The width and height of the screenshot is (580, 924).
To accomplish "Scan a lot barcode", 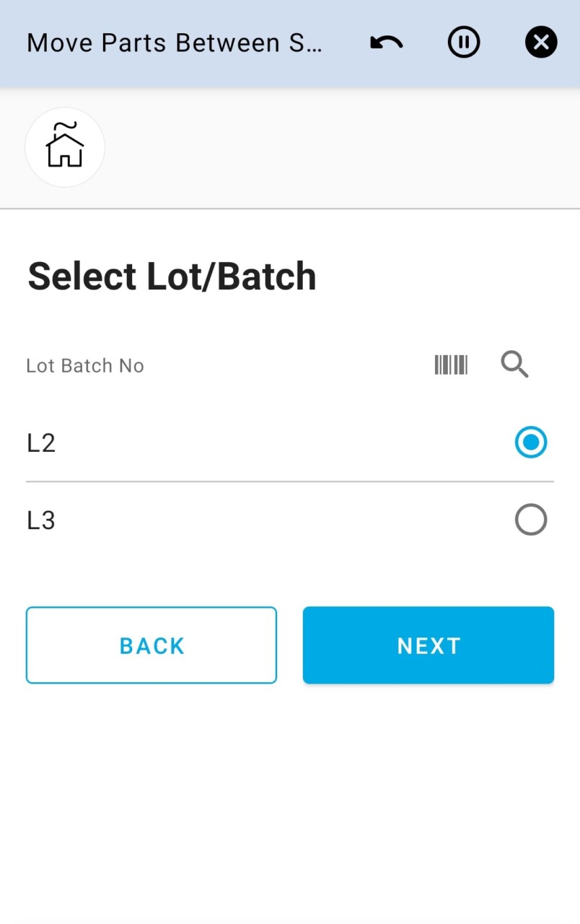I will (451, 365).
